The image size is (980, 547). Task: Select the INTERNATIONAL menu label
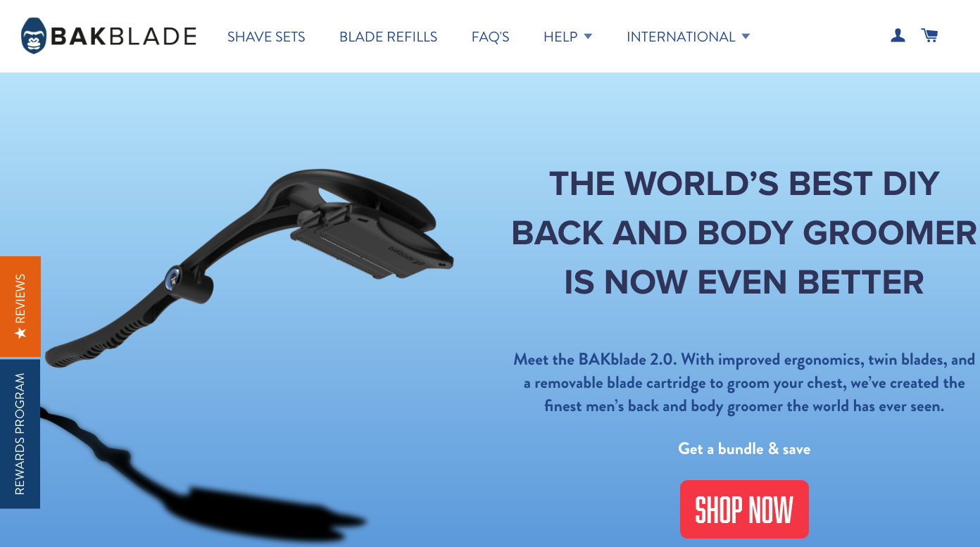pos(681,37)
